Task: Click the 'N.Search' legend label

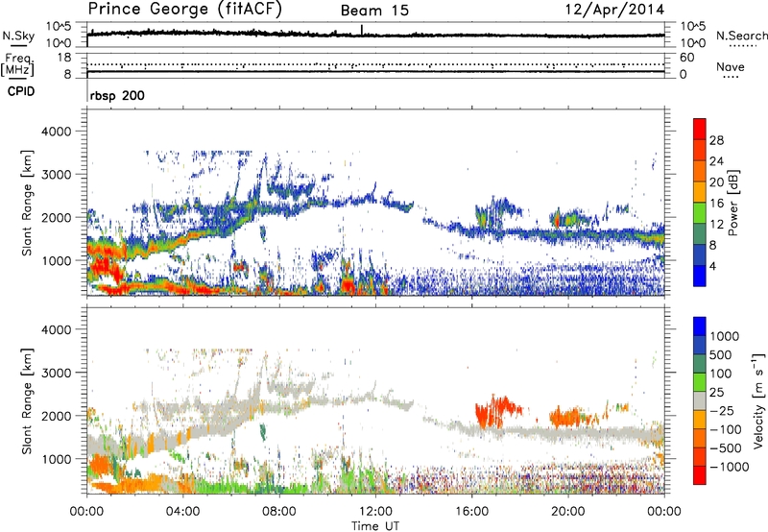Action: pyautogui.click(x=741, y=36)
